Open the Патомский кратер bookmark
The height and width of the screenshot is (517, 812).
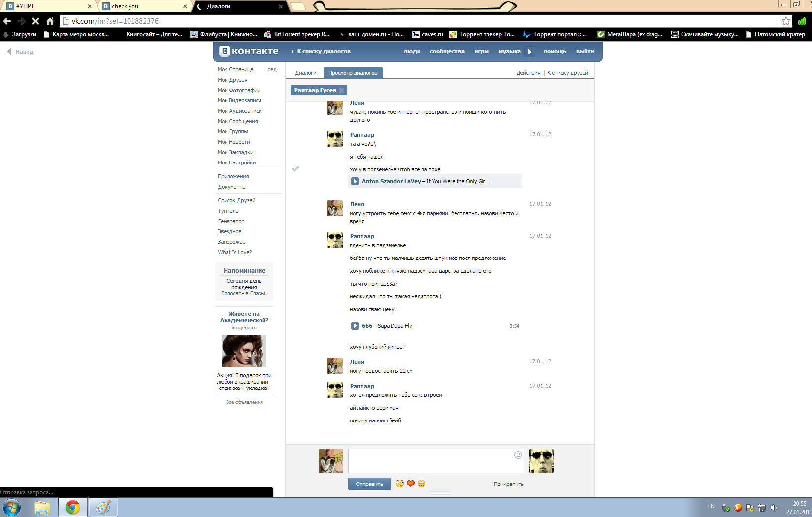[775, 34]
